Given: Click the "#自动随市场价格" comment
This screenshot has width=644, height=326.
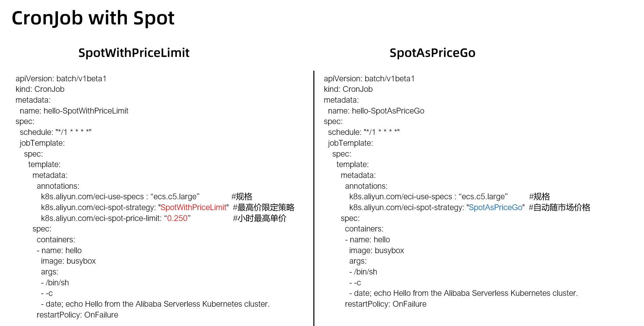Looking at the screenshot, I should pos(559,207).
